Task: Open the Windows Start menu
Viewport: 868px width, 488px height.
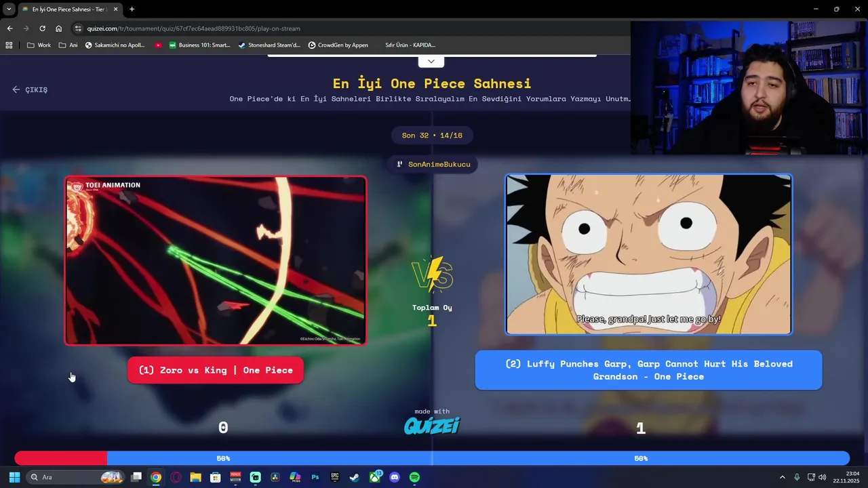Action: click(14, 477)
